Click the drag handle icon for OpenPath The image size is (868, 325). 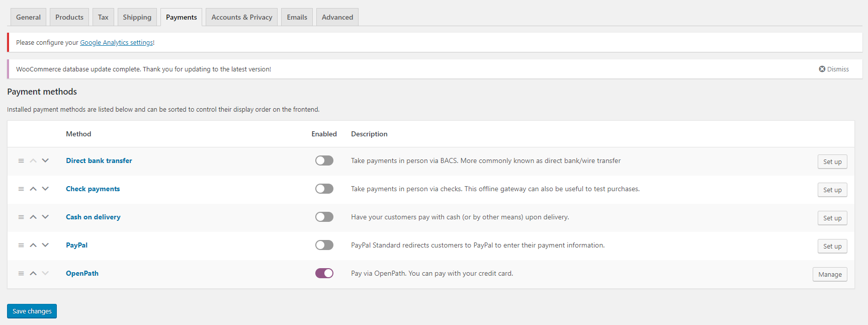click(x=21, y=274)
